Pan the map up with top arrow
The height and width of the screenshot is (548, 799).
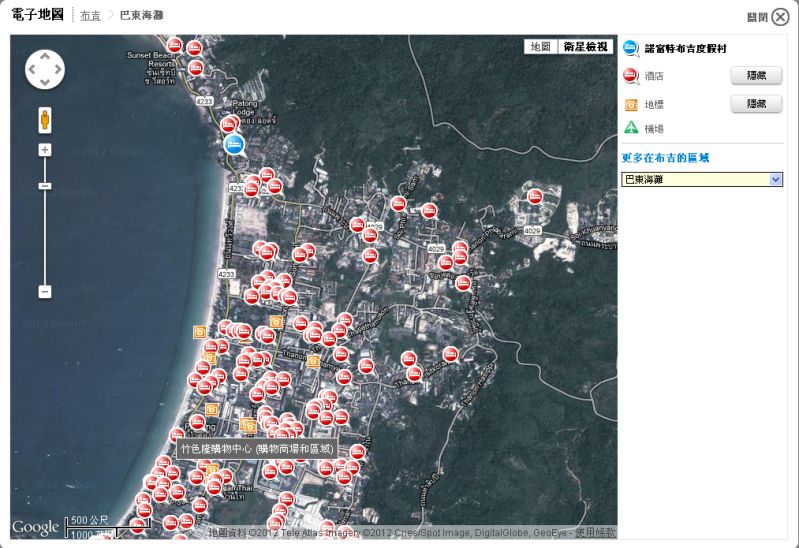tap(44, 55)
